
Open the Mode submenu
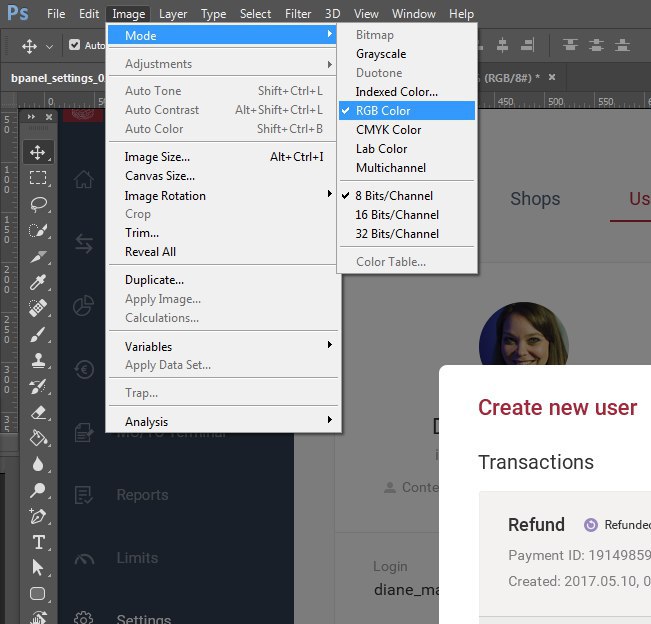click(222, 36)
